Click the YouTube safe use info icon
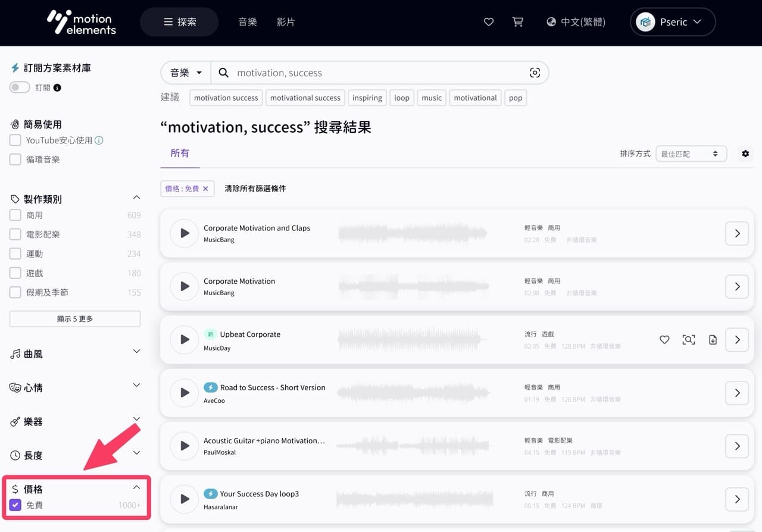Viewport: 762px width, 532px height. click(99, 140)
